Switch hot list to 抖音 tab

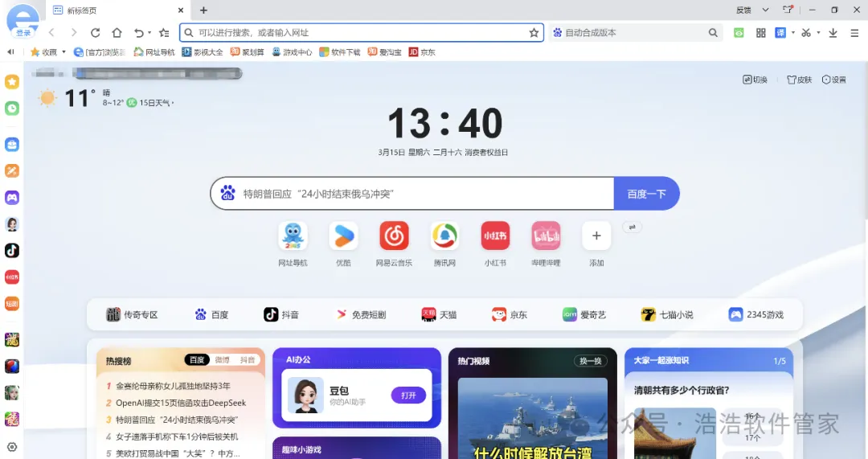pos(247,360)
